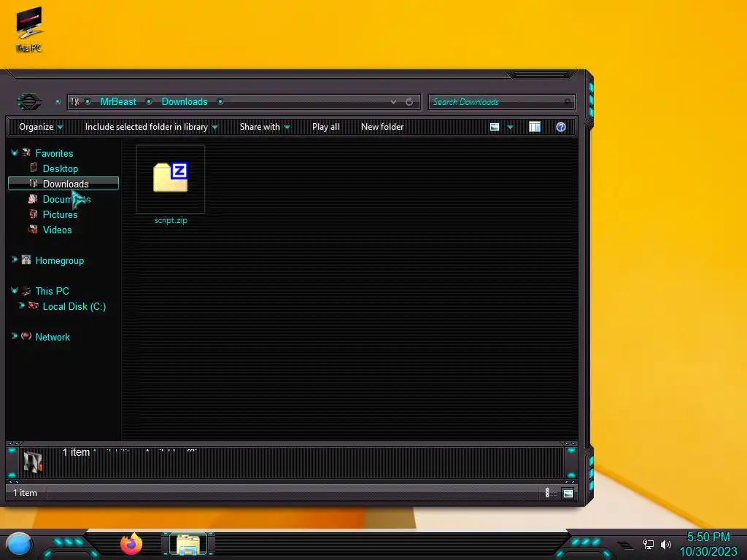Click File Explorer on the taskbar
The width and height of the screenshot is (747, 560).
(189, 544)
